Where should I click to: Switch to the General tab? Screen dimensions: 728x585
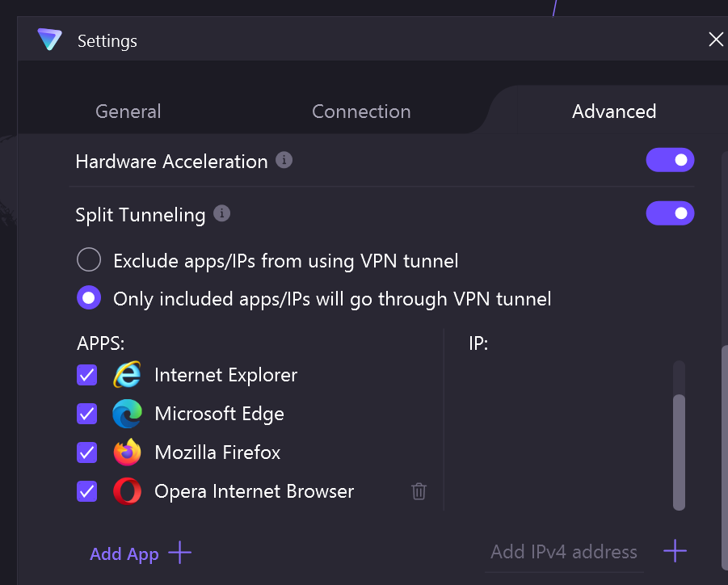point(128,112)
